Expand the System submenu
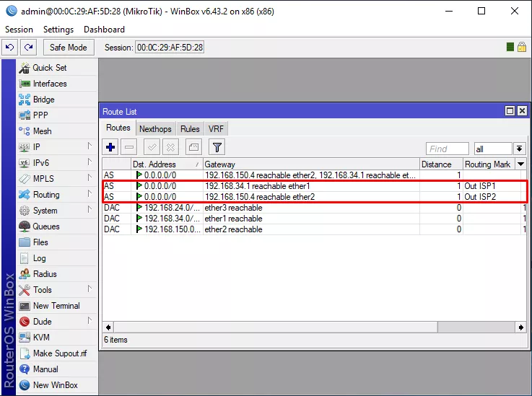The height and width of the screenshot is (396, 532). coord(90,209)
